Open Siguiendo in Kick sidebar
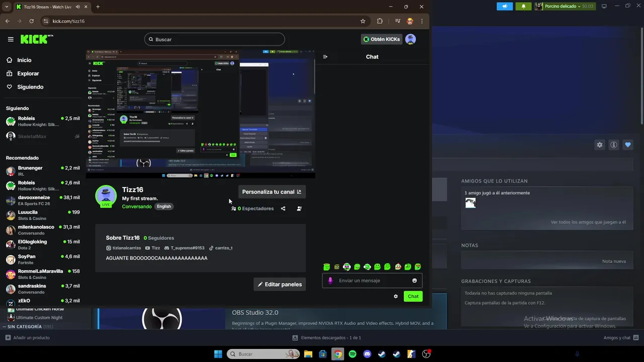644x362 pixels. pos(25,87)
